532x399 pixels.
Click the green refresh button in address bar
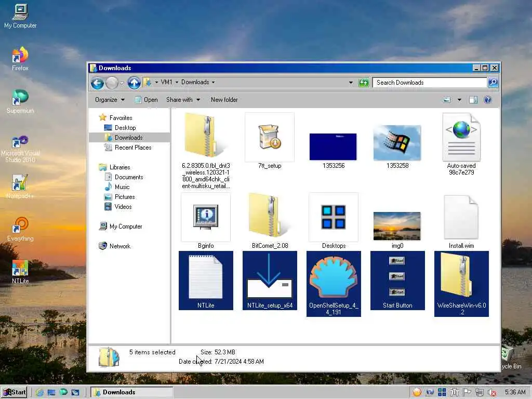(363, 83)
